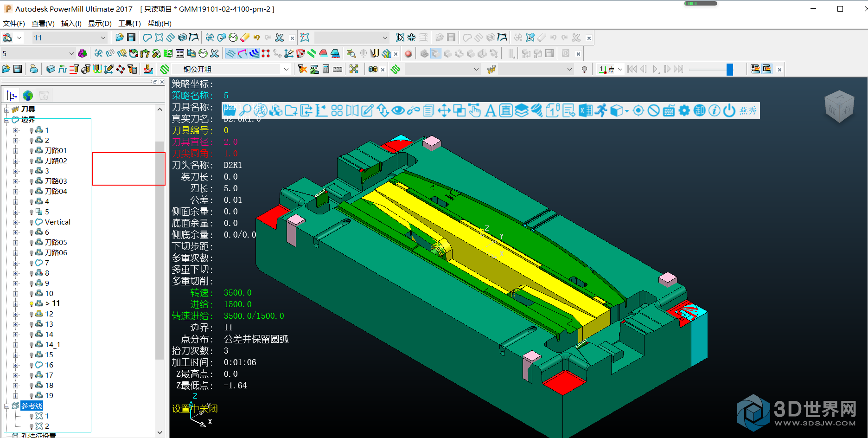The width and height of the screenshot is (868, 438).
Task: Click the view cube in viewport corner
Action: tap(839, 106)
